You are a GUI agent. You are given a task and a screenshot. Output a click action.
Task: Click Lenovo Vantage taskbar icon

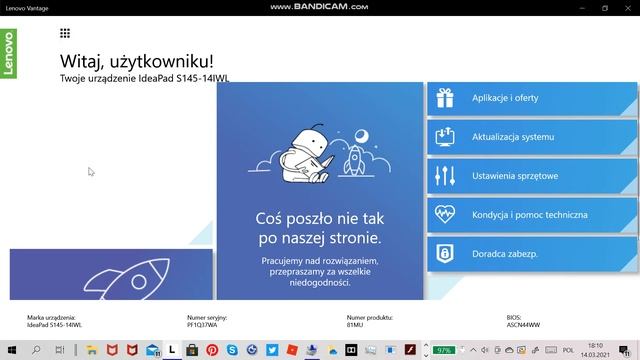point(172,350)
